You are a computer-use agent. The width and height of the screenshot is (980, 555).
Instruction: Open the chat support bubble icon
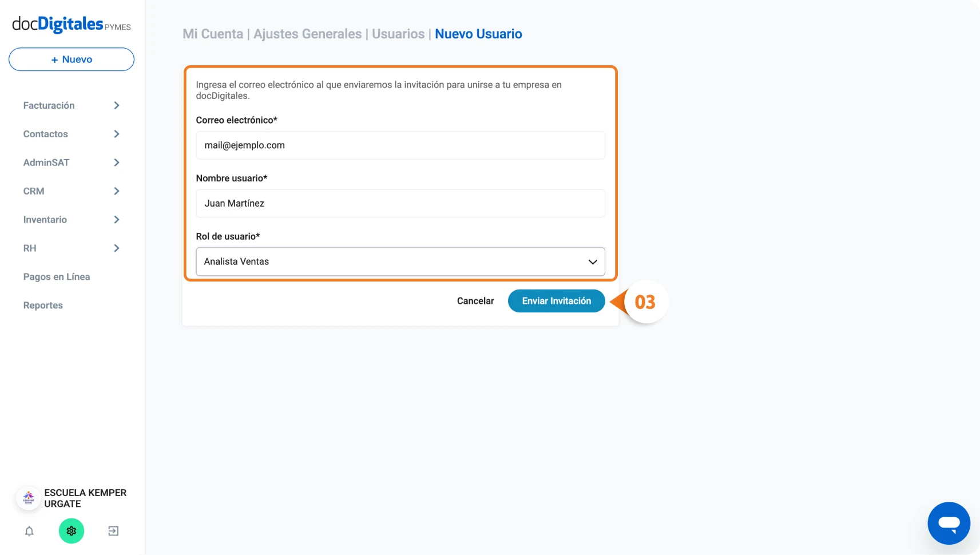pyautogui.click(x=949, y=523)
